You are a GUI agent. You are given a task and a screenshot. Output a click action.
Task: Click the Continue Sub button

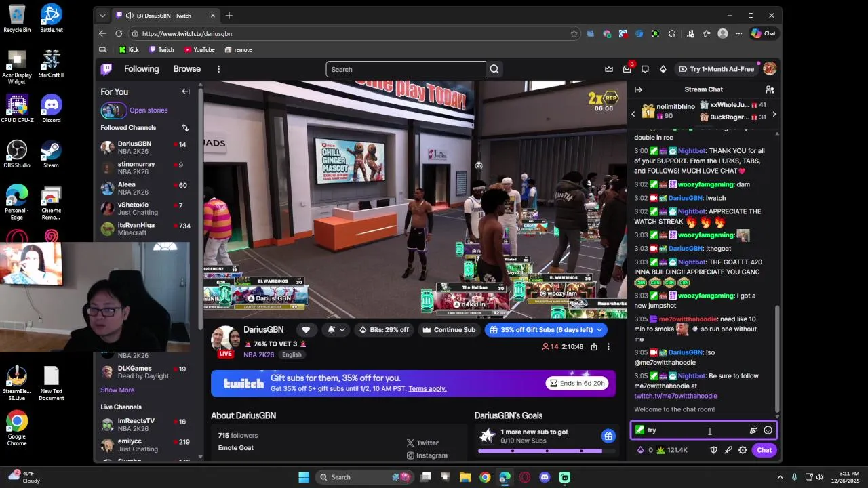pyautogui.click(x=449, y=330)
